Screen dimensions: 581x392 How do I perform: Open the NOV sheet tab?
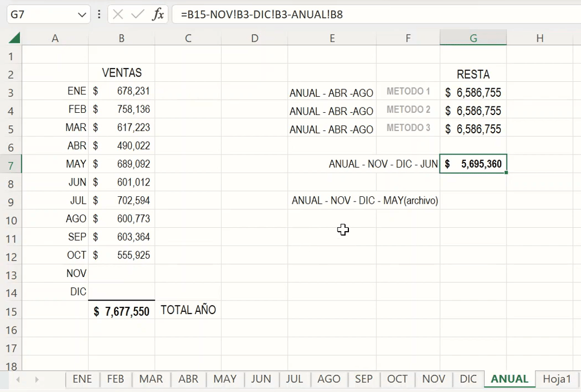coord(434,379)
